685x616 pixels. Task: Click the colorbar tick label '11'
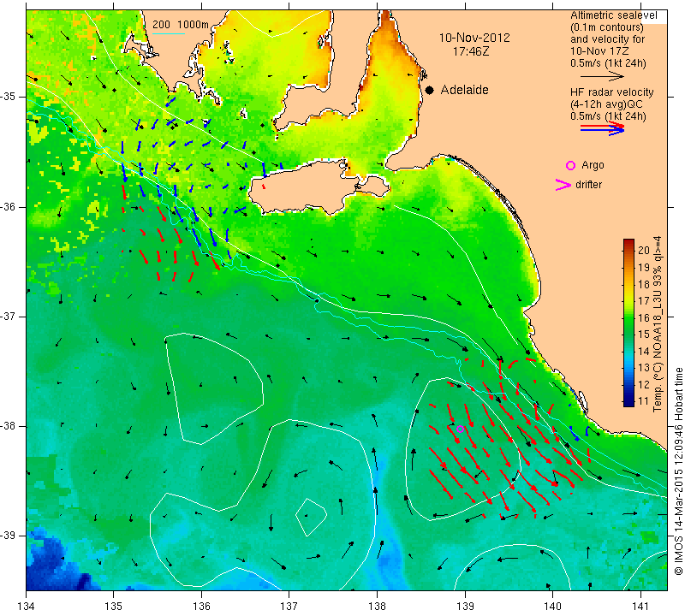(x=644, y=400)
